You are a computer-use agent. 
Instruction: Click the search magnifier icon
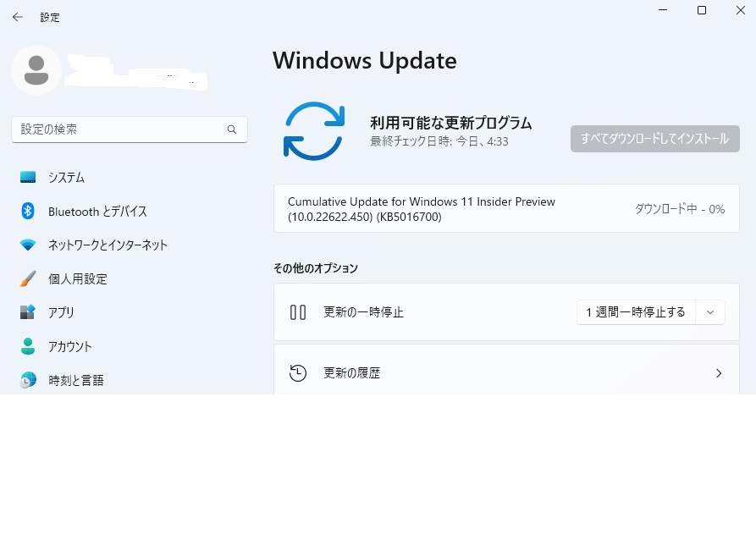tap(232, 129)
